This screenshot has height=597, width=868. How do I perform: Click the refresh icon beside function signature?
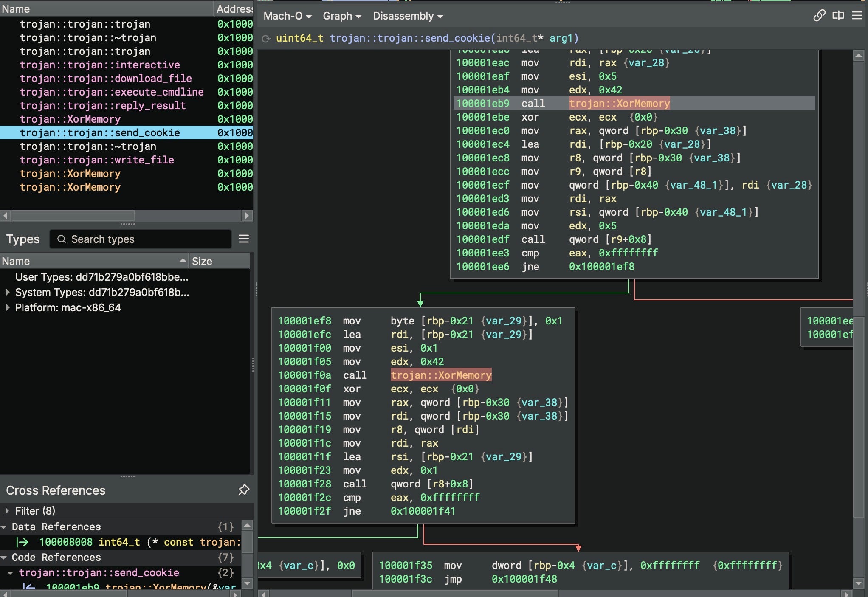[267, 39]
